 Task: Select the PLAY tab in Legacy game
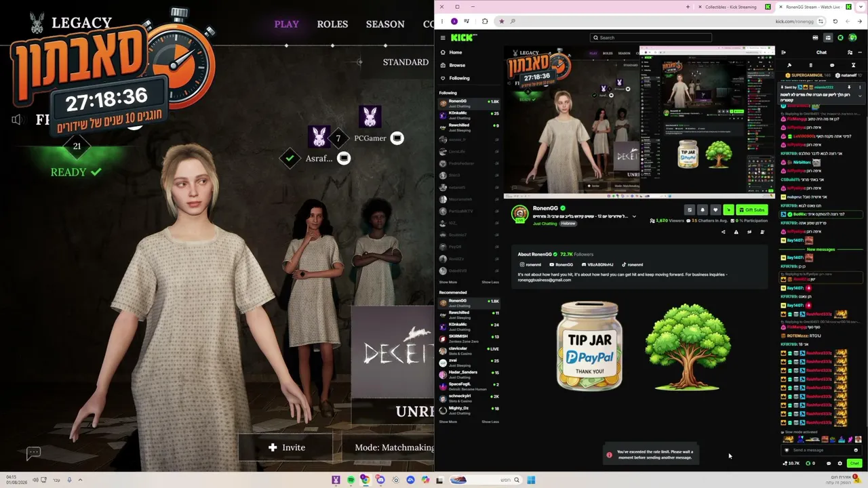point(286,24)
